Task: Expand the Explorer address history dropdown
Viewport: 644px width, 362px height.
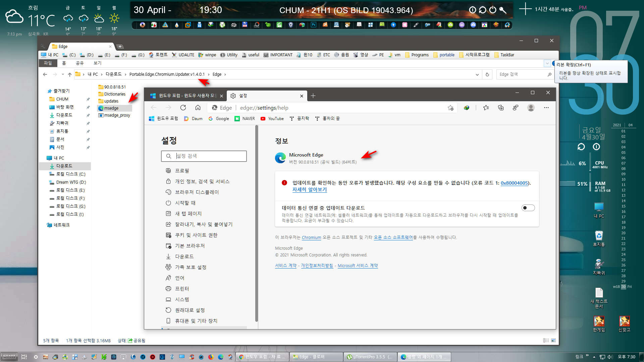Action: [x=477, y=74]
